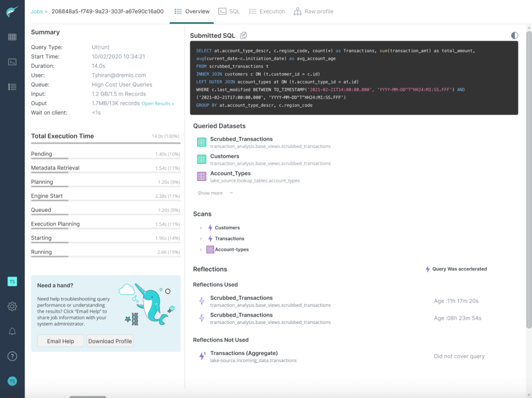
Task: Click Transactions (Aggregate) reflection name
Action: coord(244,353)
